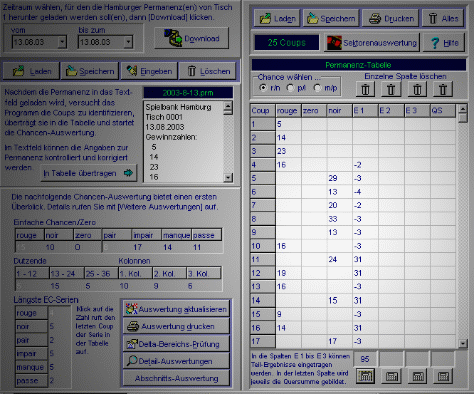Select the p/i chance radio button

(x=290, y=88)
